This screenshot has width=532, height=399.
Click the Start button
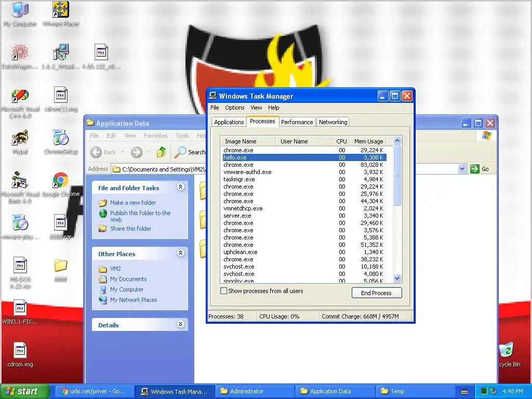24,391
